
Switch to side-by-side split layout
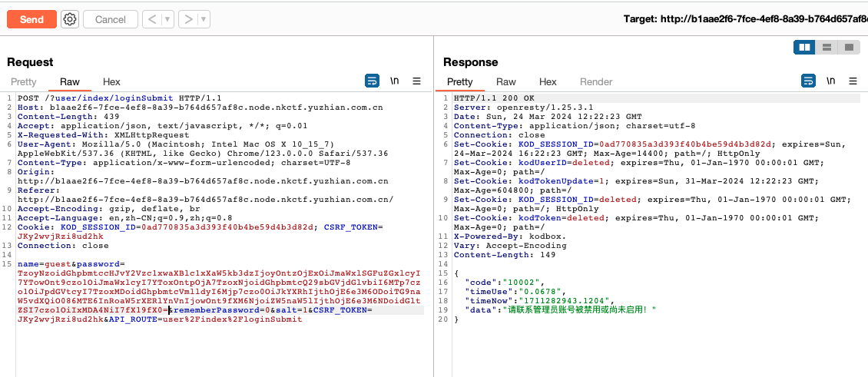pos(804,48)
